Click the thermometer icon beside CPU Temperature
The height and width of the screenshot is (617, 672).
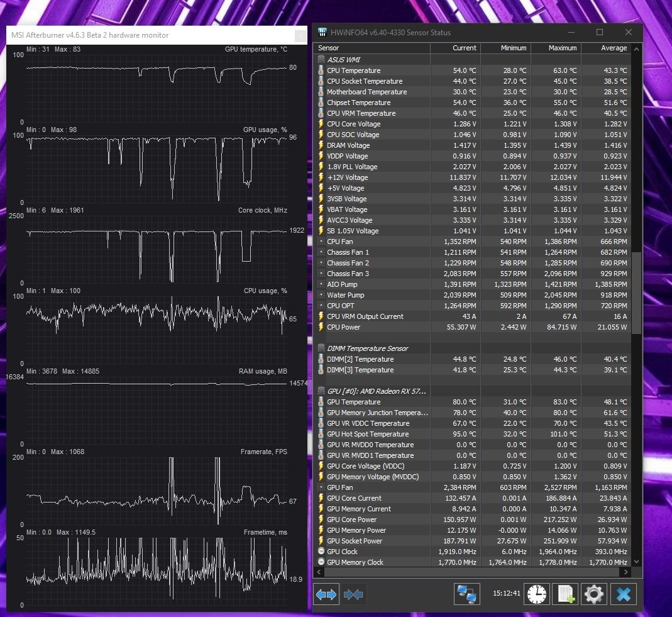tap(321, 70)
